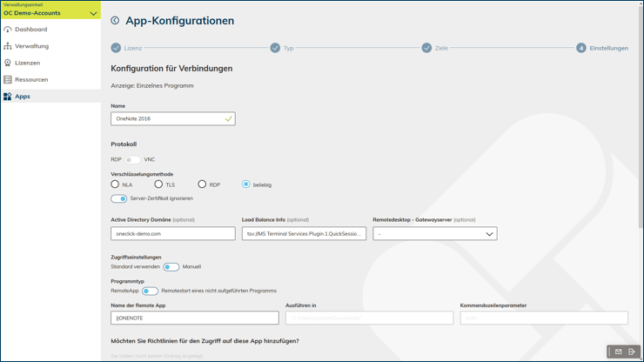Click the Kommandozeilenparameter input field
644x362 pixels.
[543, 318]
